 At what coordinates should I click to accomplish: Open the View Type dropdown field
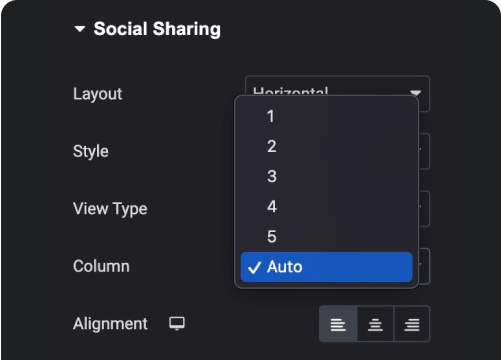click(x=424, y=209)
